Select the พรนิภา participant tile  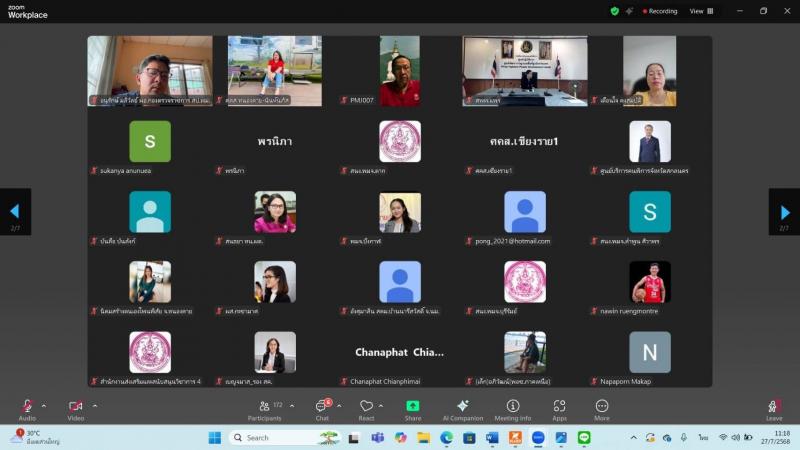(x=275, y=147)
